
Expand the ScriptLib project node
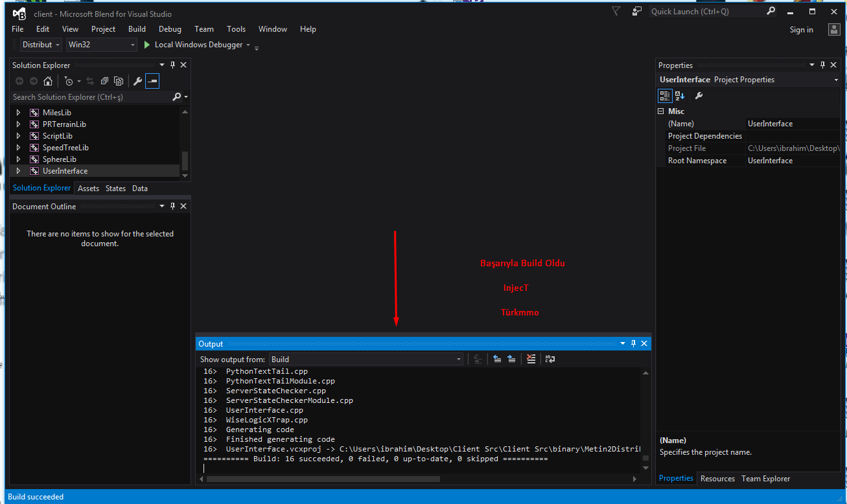19,136
